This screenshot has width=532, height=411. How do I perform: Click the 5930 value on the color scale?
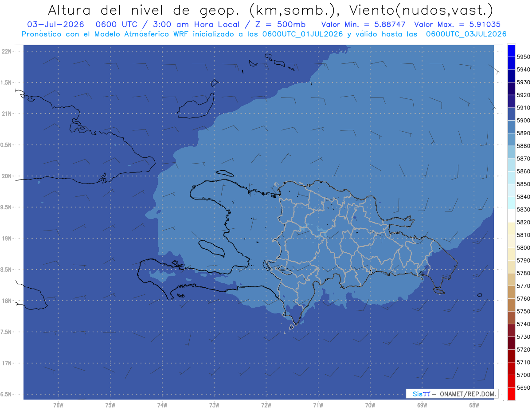point(523,82)
